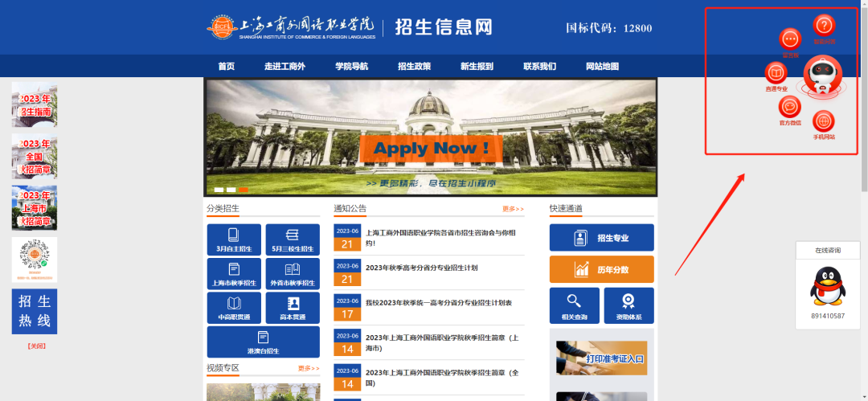Select the orange active banner indicator

point(244,190)
